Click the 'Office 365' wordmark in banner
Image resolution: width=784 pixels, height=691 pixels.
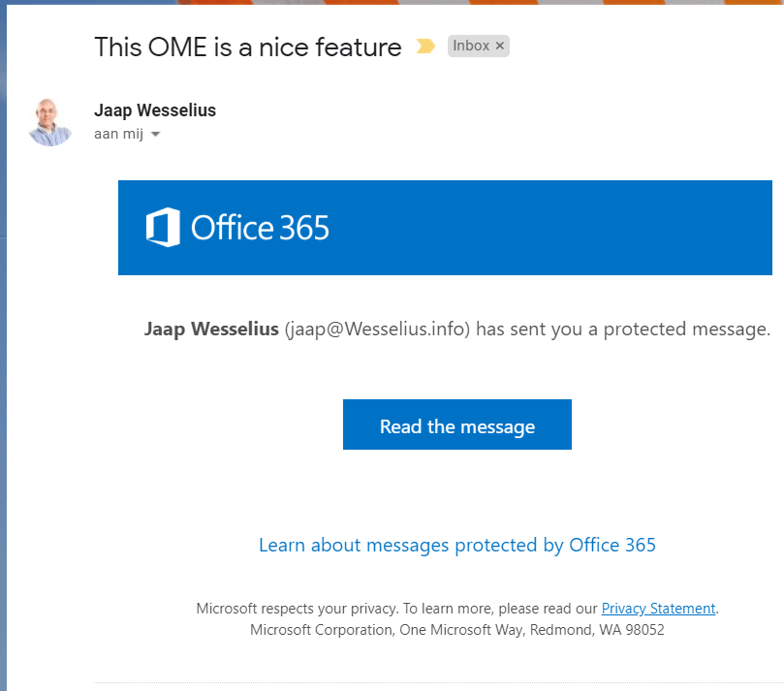click(x=260, y=228)
